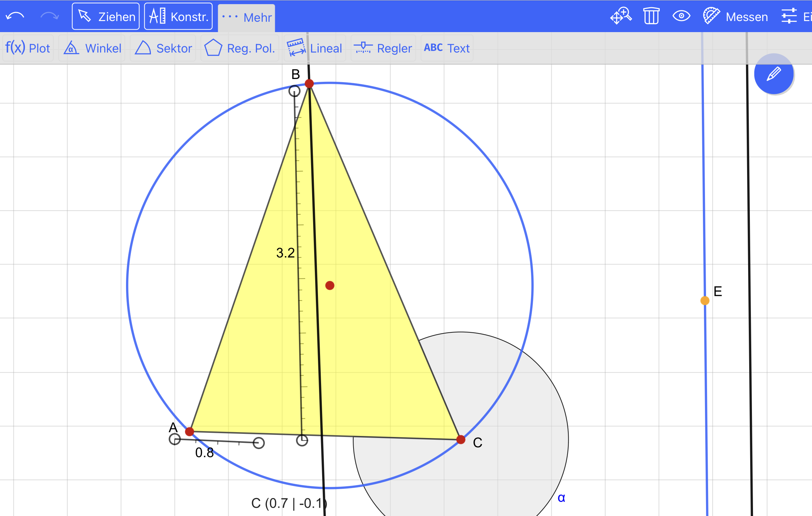Select the Reg. Pol. polygon tool
Image resolution: width=812 pixels, height=516 pixels.
pos(240,48)
